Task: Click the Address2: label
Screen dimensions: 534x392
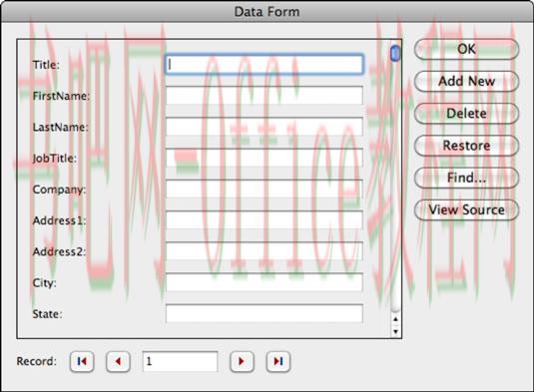Action: (x=59, y=251)
